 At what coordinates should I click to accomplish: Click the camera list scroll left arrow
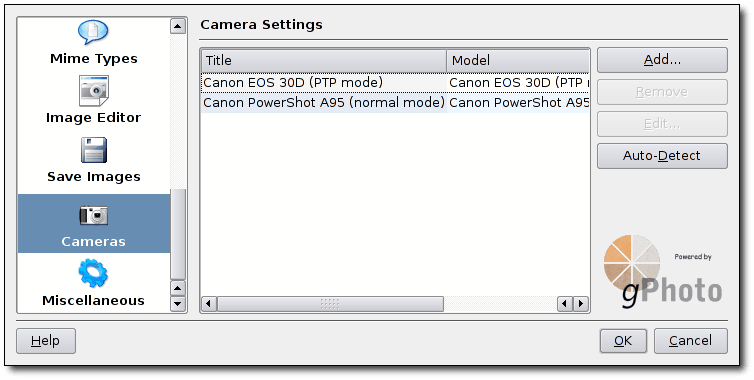click(x=208, y=304)
